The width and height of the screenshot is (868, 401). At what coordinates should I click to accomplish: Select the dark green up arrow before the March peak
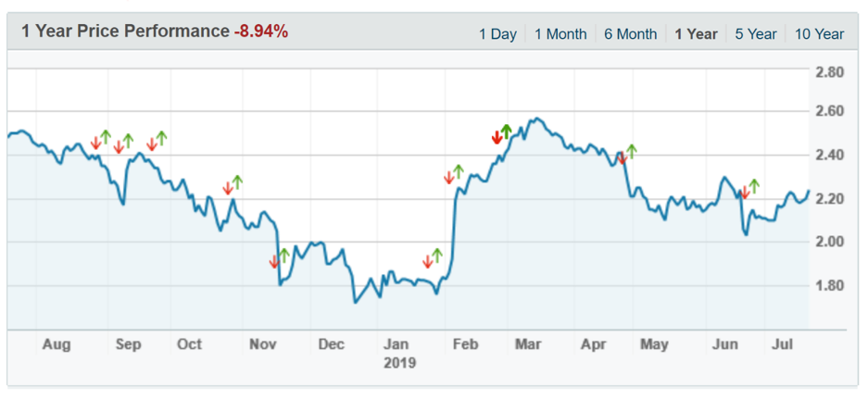[x=506, y=131]
